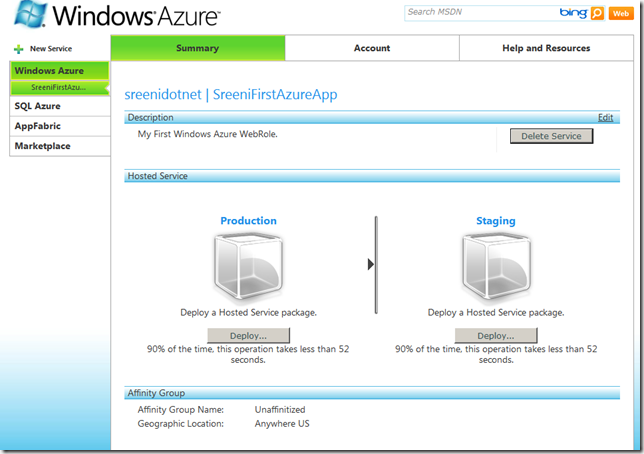Click the orange search magnifier button
644x454 pixels.
[598, 13]
